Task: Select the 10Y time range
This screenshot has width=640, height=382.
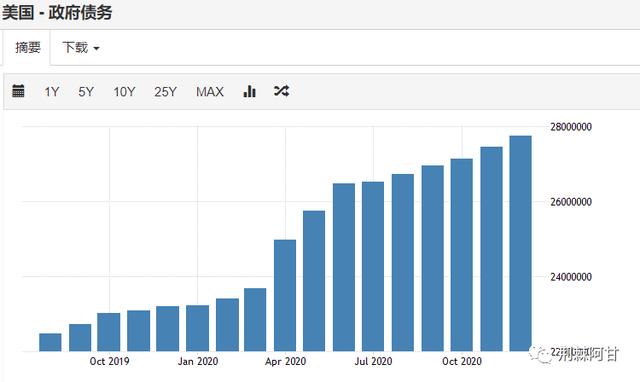Action: pos(124,91)
